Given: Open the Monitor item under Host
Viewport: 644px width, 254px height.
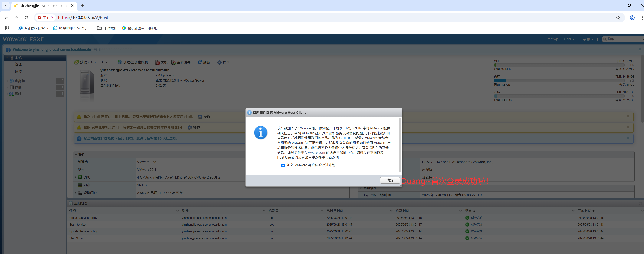Looking at the screenshot, I should pyautogui.click(x=18, y=72).
